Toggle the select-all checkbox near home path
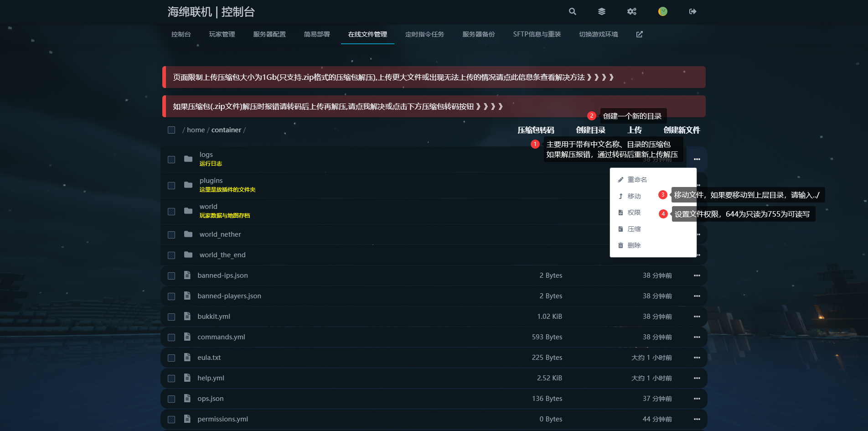 pyautogui.click(x=171, y=130)
